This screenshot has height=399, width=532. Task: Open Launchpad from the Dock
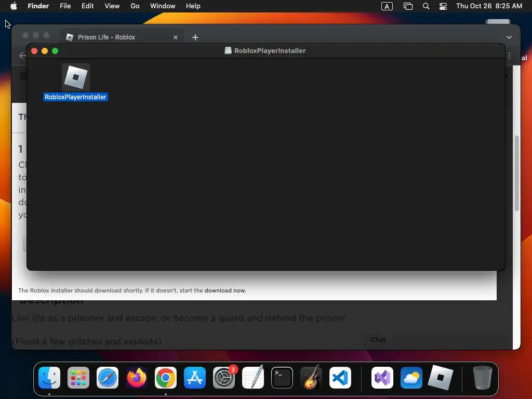point(78,378)
